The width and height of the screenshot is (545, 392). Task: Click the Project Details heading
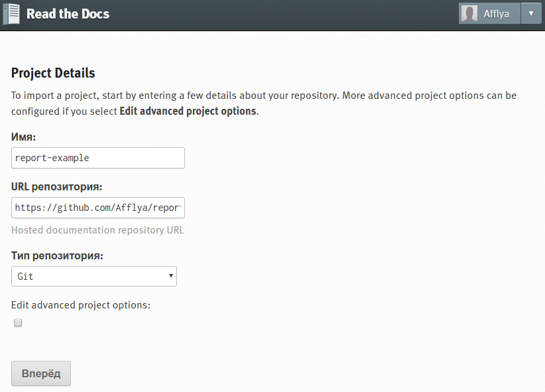(53, 73)
